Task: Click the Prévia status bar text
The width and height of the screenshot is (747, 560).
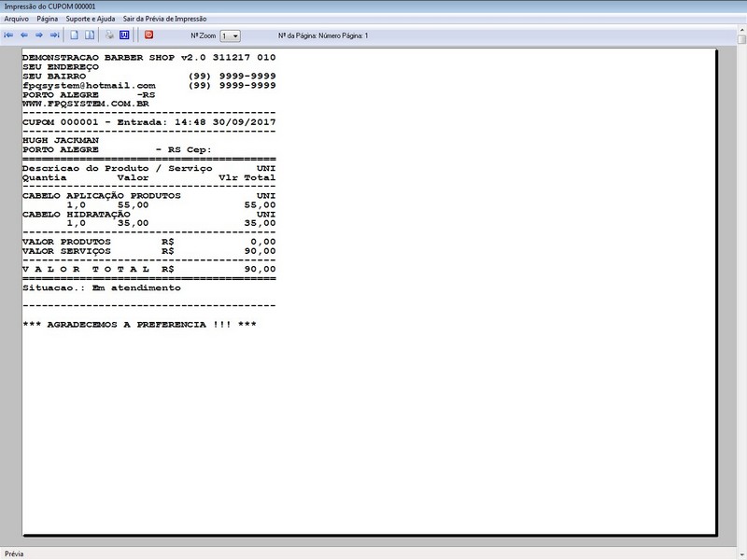Action: tap(14, 553)
